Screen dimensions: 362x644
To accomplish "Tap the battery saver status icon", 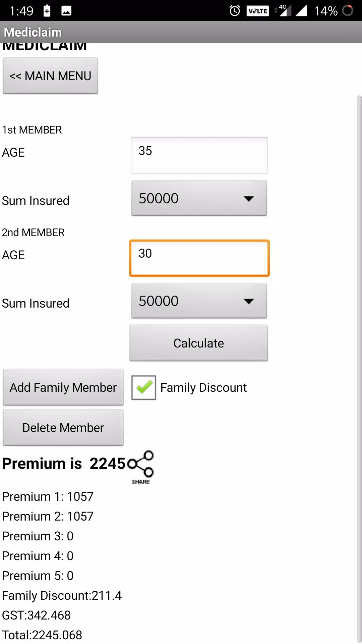I will point(47,11).
